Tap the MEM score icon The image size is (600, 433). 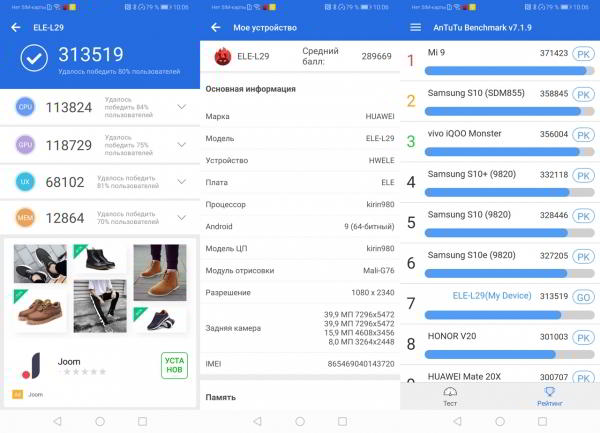(26, 218)
